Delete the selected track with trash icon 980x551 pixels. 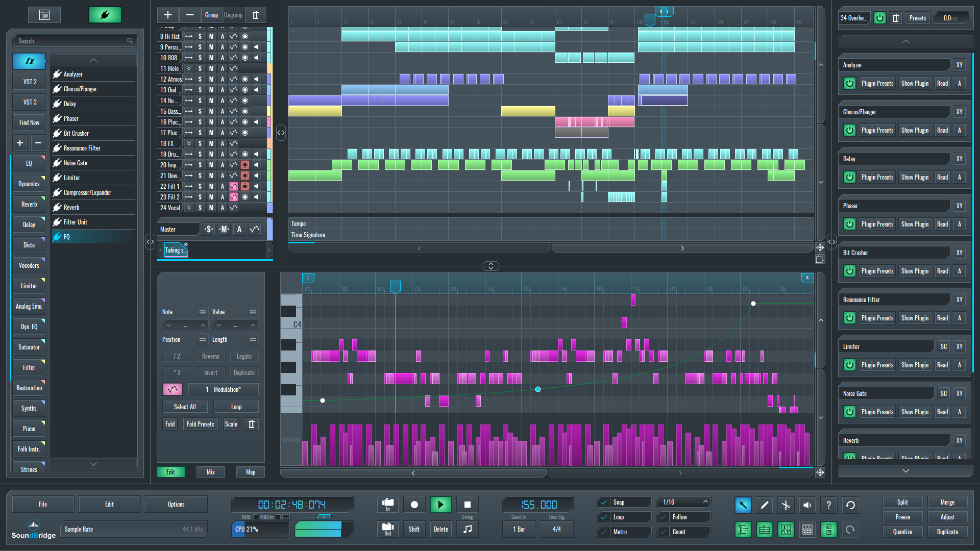pos(256,15)
